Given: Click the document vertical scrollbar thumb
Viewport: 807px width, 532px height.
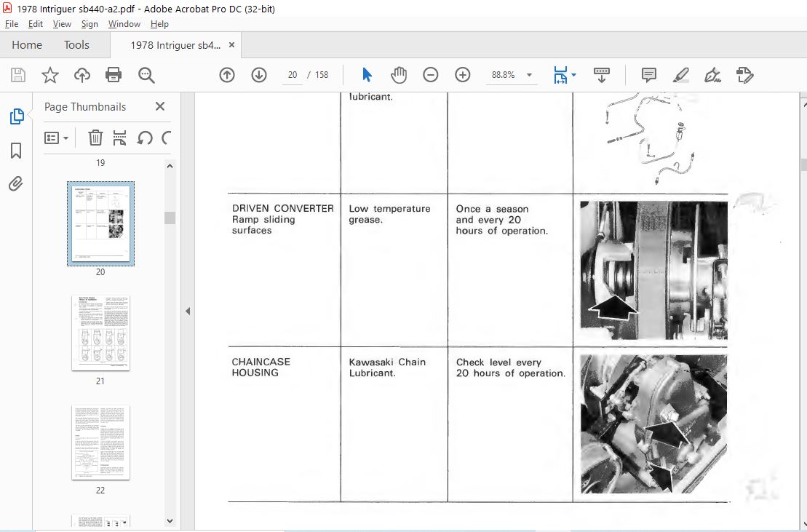Looking at the screenshot, I should click(804, 164).
